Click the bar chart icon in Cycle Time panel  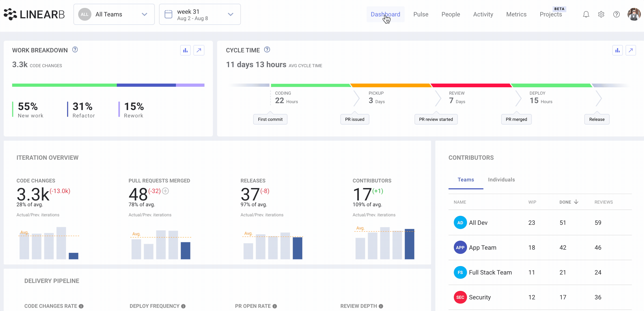[x=617, y=50]
